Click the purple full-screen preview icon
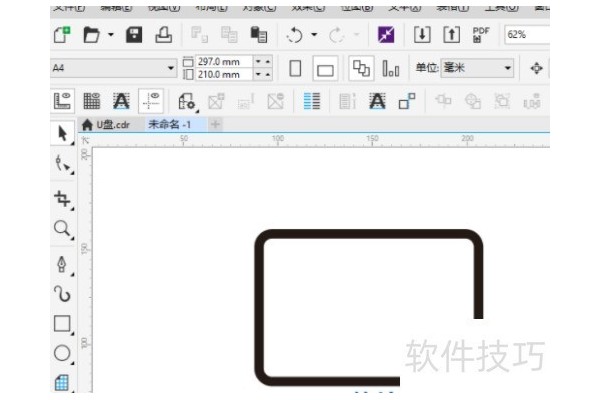This screenshot has width=600, height=400. [386, 35]
